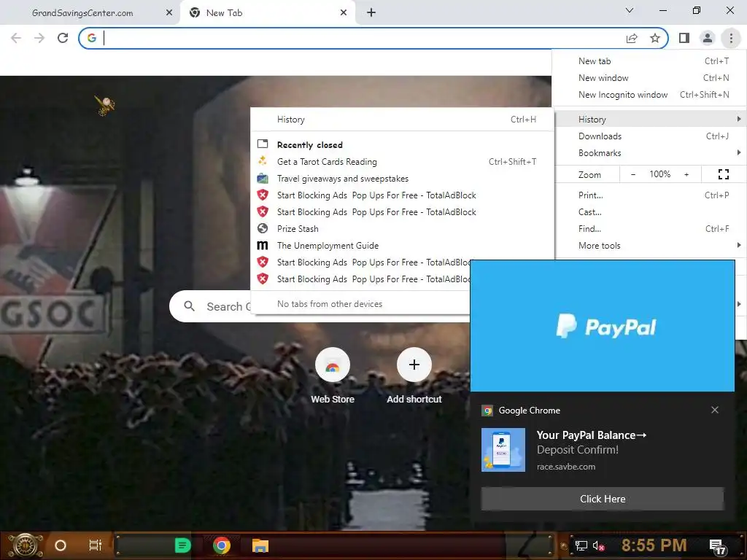Click the three-dot Chrome menu button
Image resolution: width=747 pixels, height=560 pixels.
point(731,38)
